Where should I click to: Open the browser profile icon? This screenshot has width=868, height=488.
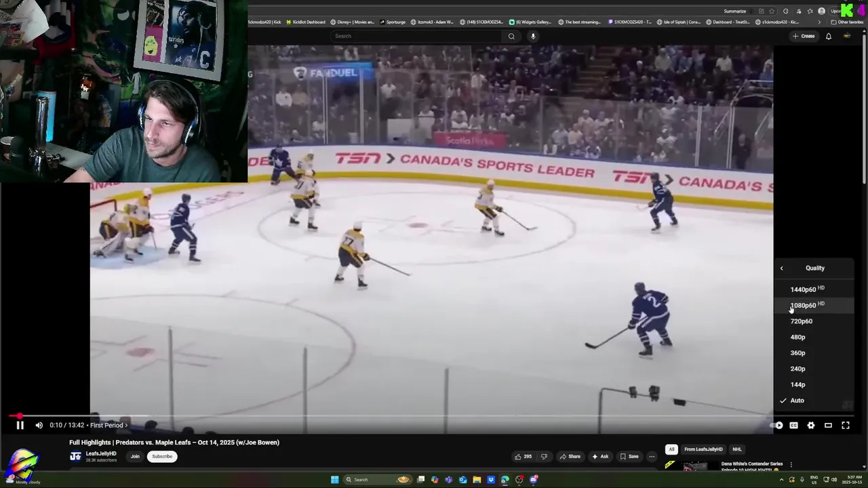point(822,11)
